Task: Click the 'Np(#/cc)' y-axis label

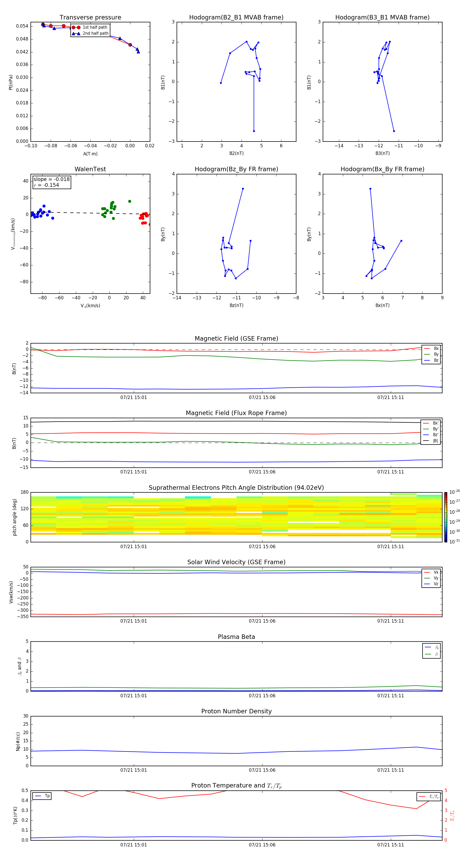Action: (x=18, y=741)
